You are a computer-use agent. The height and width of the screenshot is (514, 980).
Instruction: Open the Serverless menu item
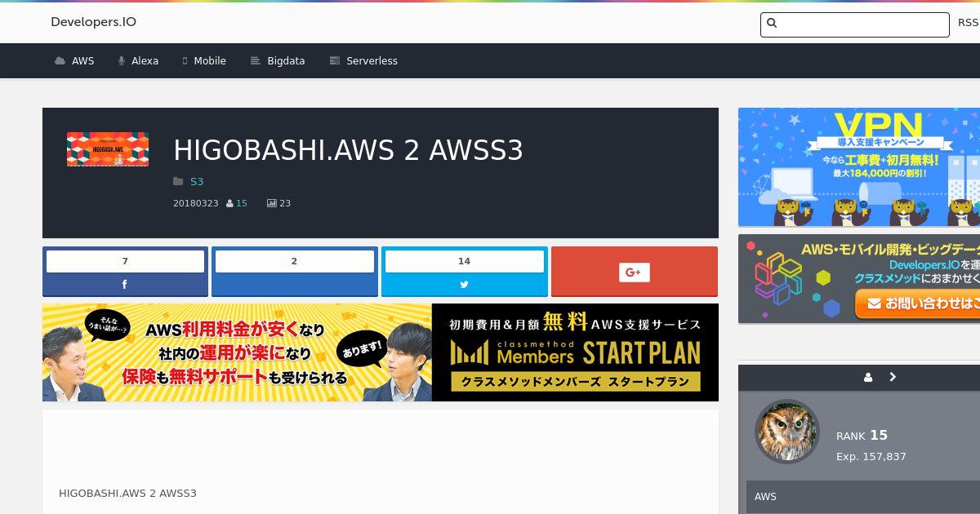pyautogui.click(x=372, y=61)
